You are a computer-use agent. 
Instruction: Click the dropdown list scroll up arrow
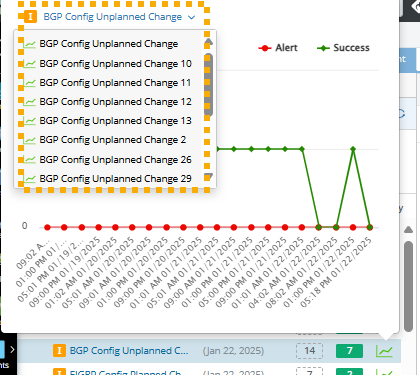point(208,42)
